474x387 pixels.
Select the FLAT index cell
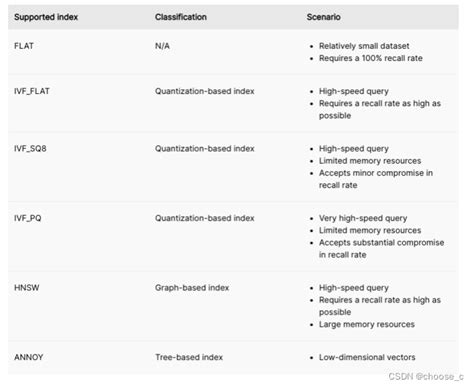click(x=24, y=46)
